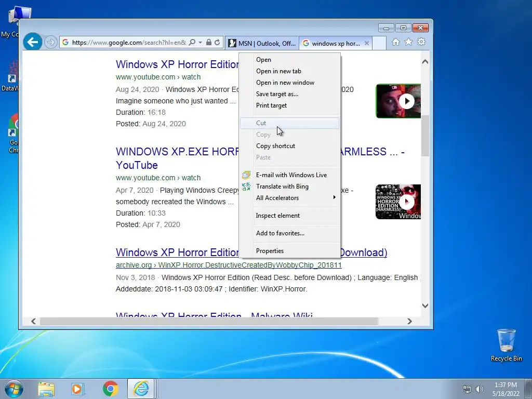The width and height of the screenshot is (532, 399).
Task: Open Windows Media Player taskbar icon
Action: coord(77,389)
